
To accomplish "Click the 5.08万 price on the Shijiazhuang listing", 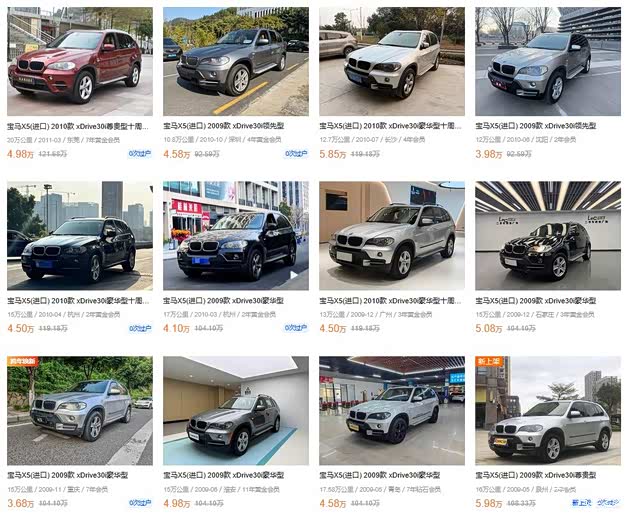I will 489,328.
